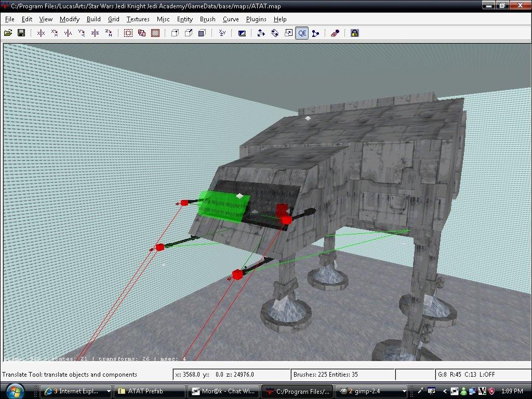
Task: Activate the Scale tool icon
Action: click(x=288, y=33)
